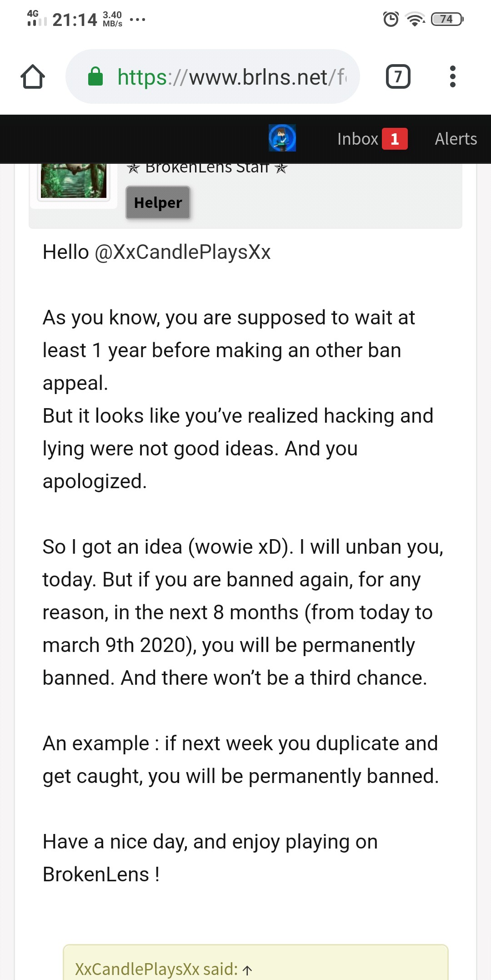Tap the three-dot status bar overflow
Screen dimensions: 491x980
point(137,20)
